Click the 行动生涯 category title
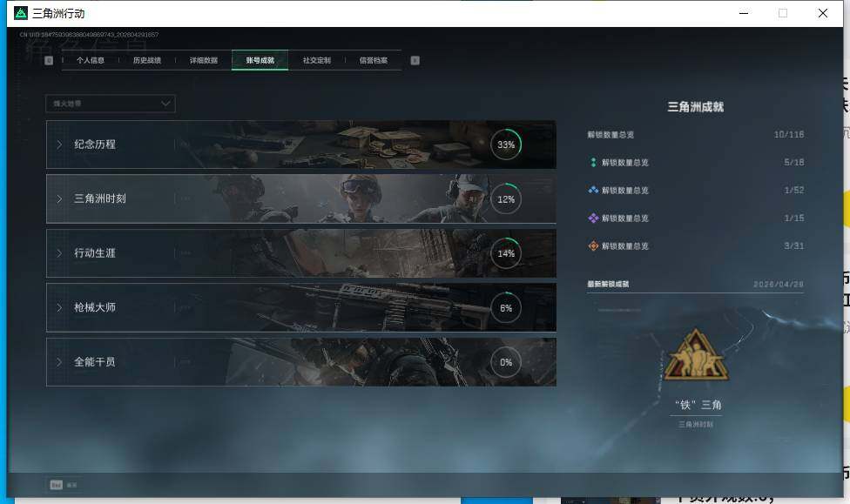The image size is (850, 504). coord(95,253)
